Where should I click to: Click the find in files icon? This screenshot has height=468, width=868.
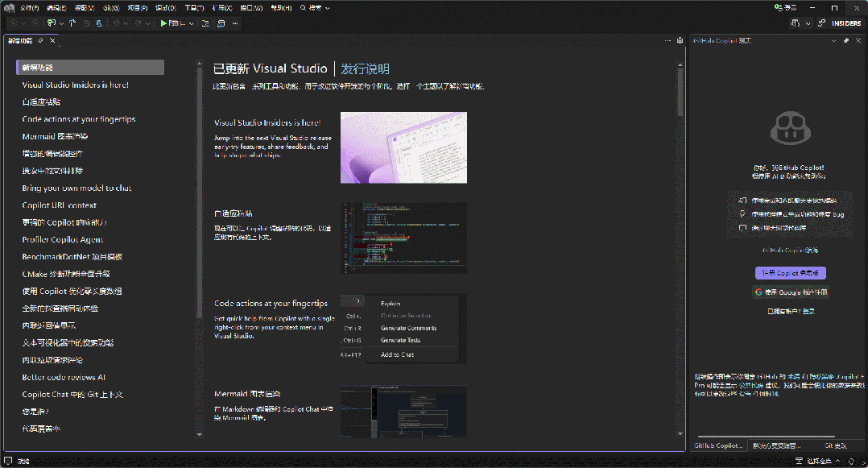(x=205, y=23)
